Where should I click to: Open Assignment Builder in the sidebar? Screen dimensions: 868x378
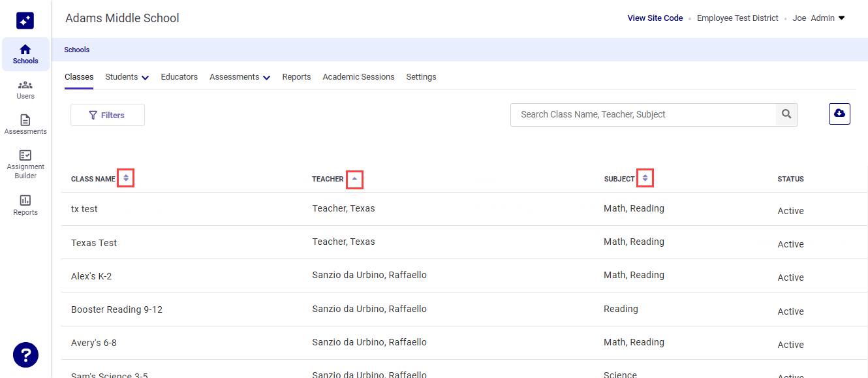[x=25, y=164]
